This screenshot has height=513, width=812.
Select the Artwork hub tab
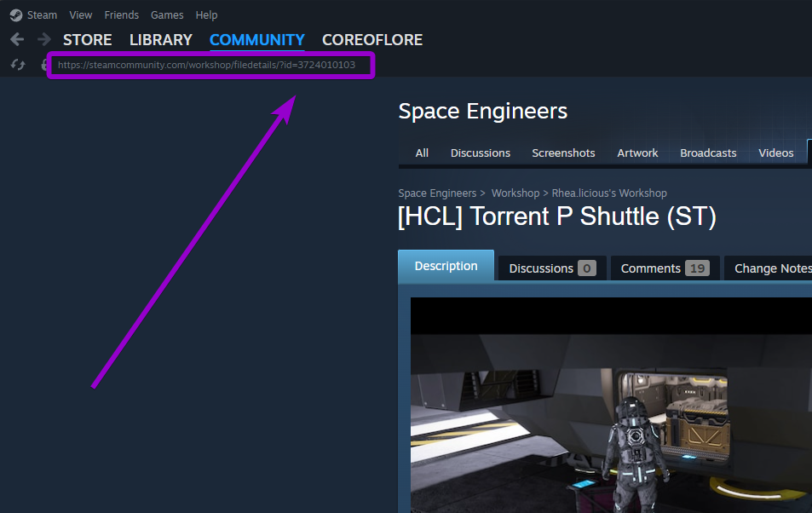(637, 153)
